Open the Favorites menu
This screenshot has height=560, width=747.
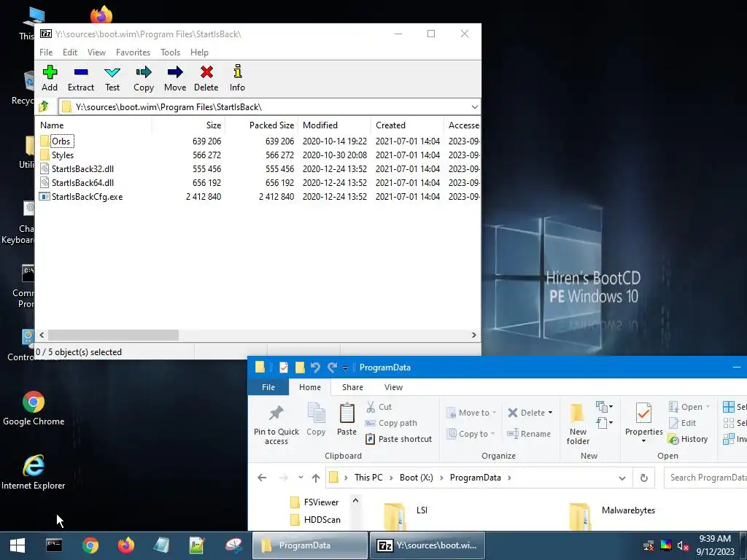tap(133, 52)
